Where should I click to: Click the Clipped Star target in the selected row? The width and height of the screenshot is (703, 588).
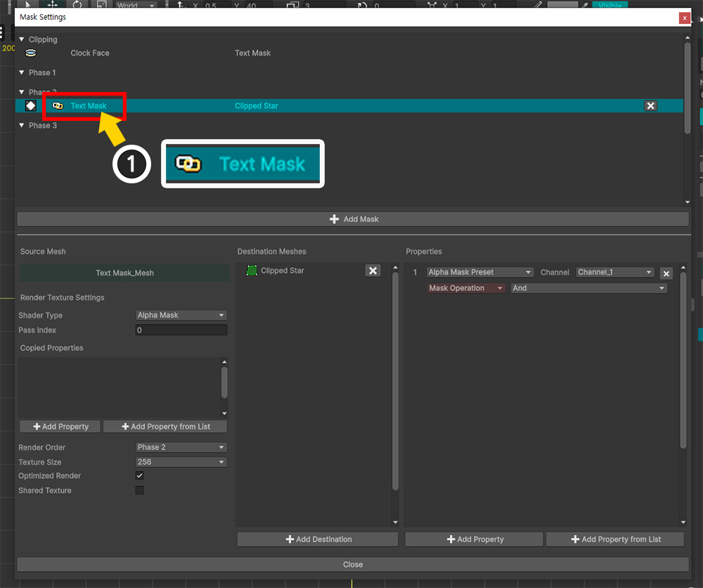[257, 106]
